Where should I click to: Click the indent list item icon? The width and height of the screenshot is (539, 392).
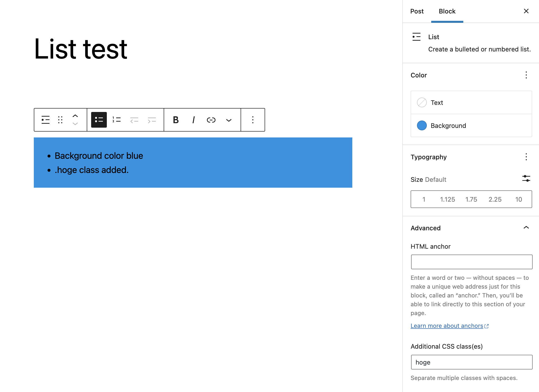point(152,120)
